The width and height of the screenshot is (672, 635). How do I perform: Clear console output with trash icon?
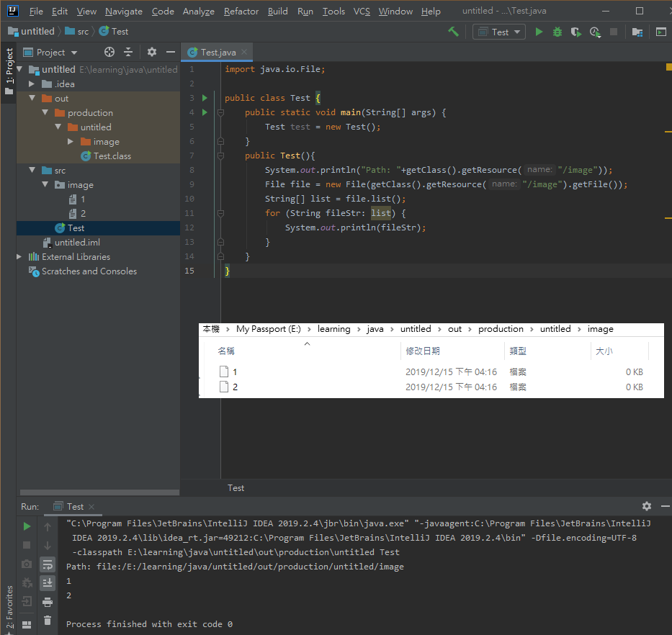(48, 621)
